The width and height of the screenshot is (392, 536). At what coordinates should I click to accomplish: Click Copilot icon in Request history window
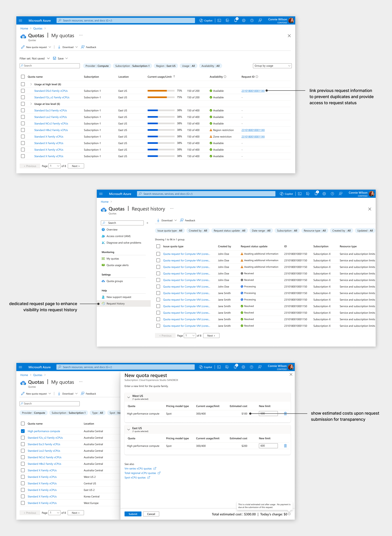pyautogui.click(x=282, y=194)
